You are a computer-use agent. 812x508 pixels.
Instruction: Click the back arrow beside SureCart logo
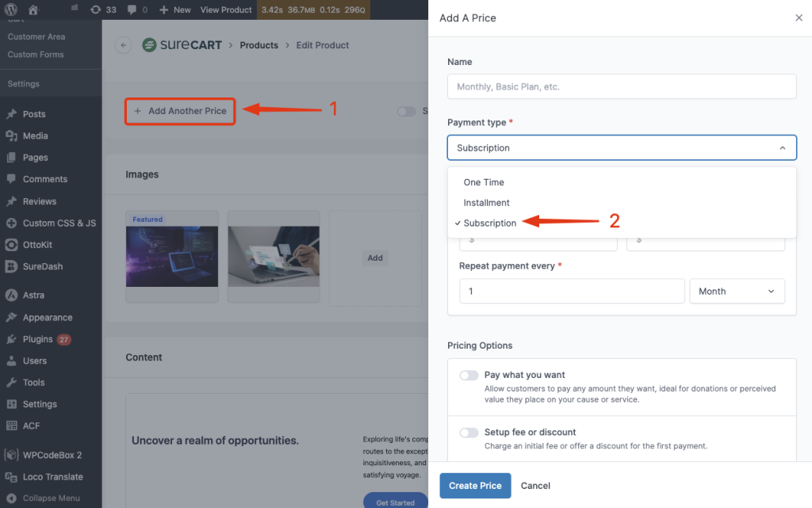tap(123, 45)
